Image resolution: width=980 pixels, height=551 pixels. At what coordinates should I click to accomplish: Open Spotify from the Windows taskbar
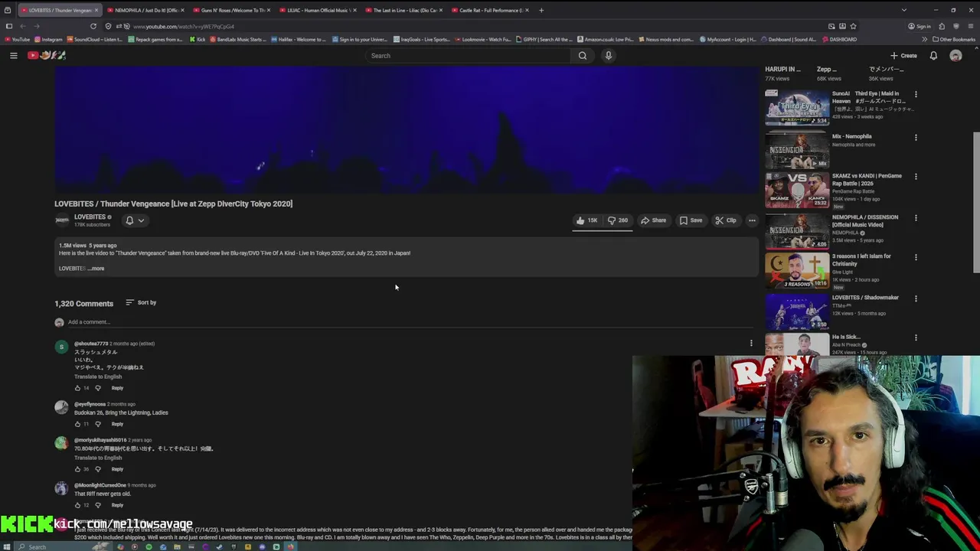click(149, 546)
